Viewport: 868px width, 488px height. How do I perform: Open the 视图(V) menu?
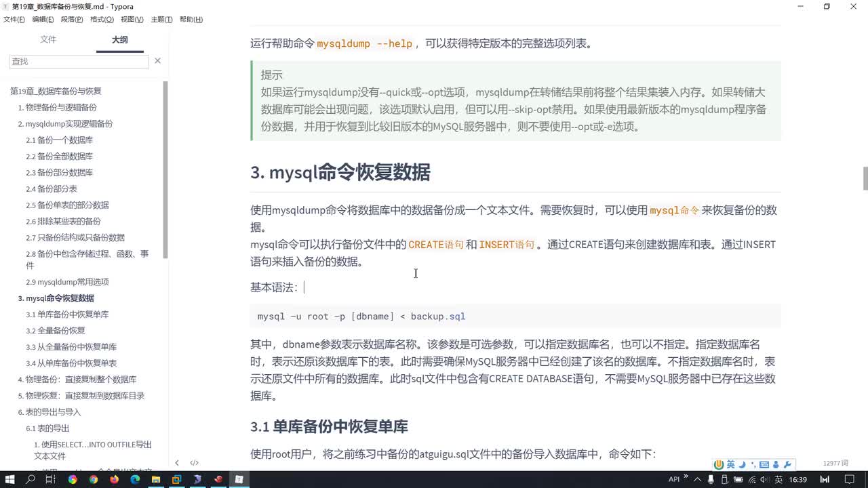[132, 20]
